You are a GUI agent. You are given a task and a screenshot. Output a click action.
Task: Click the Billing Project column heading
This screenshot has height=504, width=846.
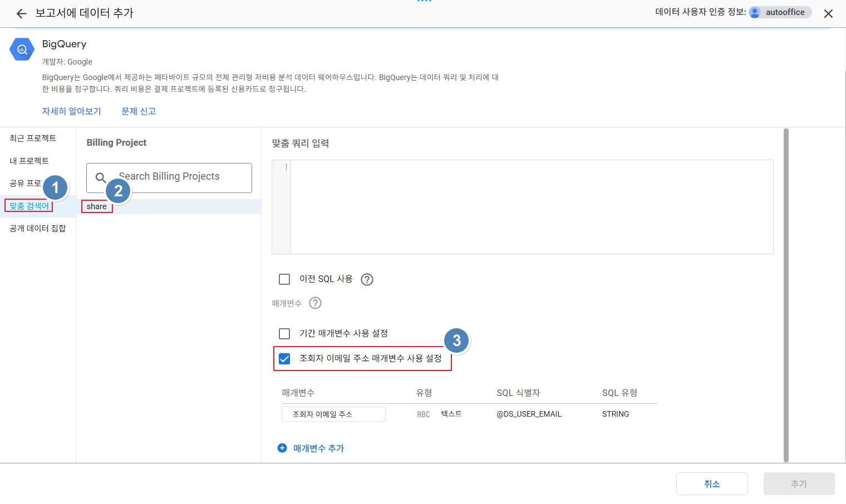point(116,142)
